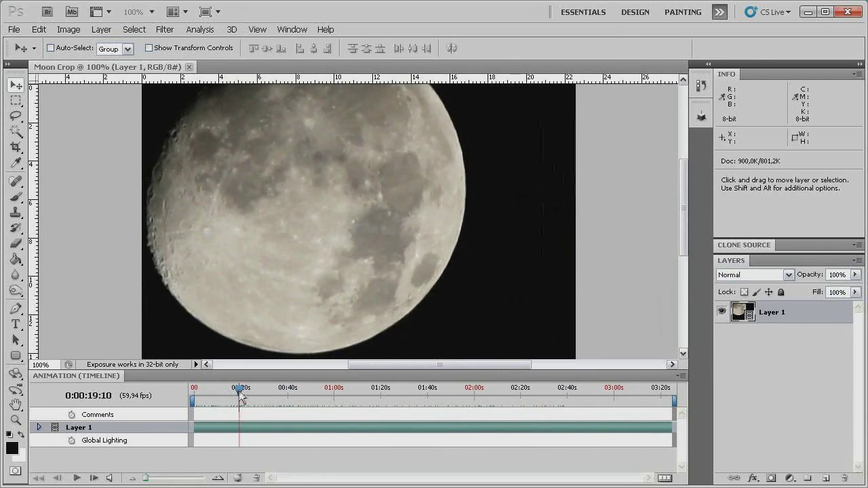Convert to frame animation button

pos(665,478)
